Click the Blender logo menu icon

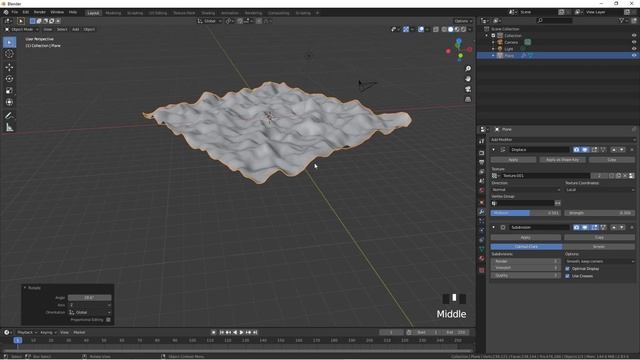coord(6,13)
